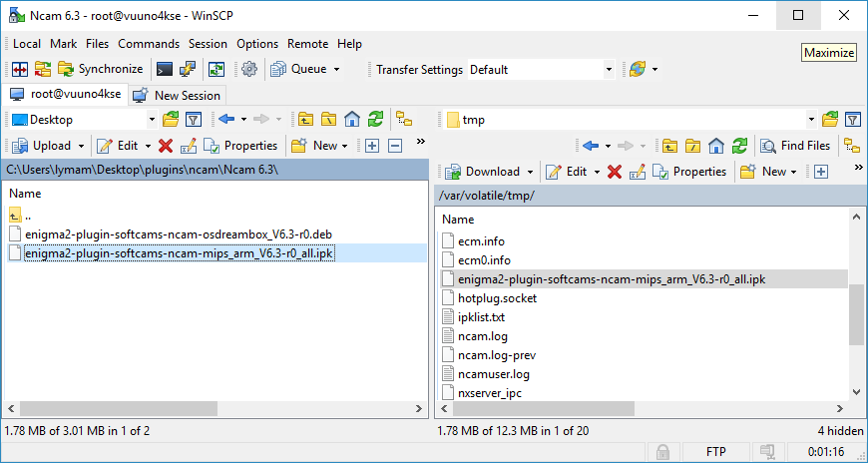Click the Queue button
This screenshot has height=463, width=868.
299,69
